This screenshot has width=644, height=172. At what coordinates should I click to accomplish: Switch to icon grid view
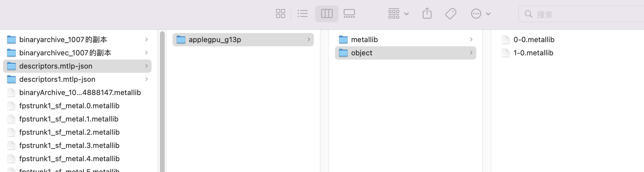coord(280,14)
